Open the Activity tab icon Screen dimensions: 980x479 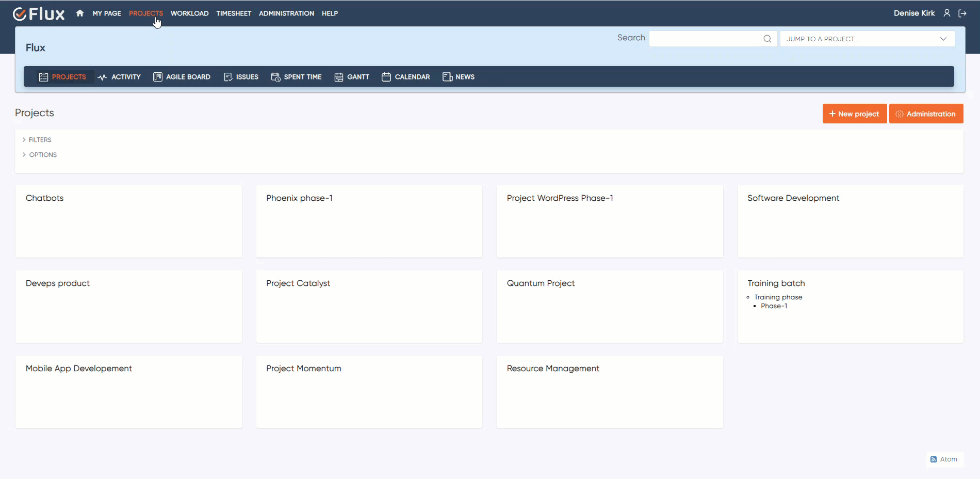tap(101, 76)
